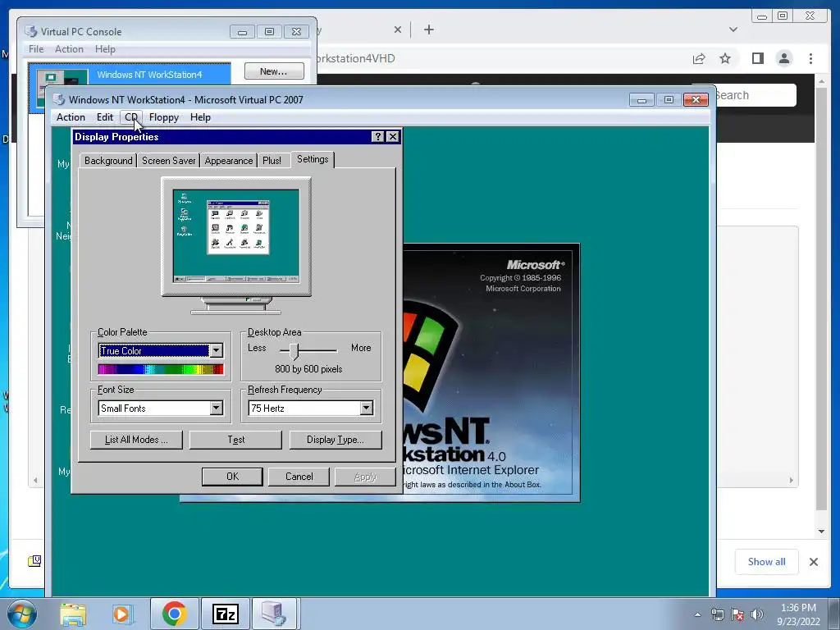Click the Desktop Area slider handle
840x630 pixels.
click(x=294, y=351)
